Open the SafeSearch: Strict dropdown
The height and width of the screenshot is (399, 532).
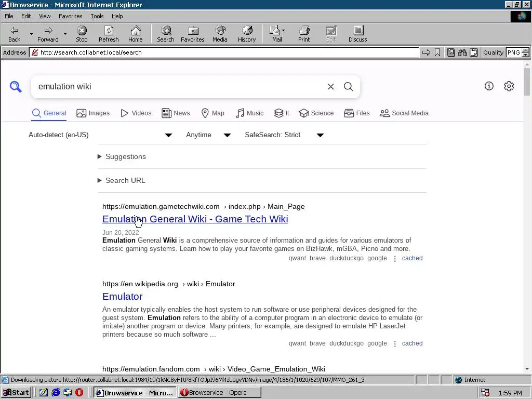click(x=284, y=135)
